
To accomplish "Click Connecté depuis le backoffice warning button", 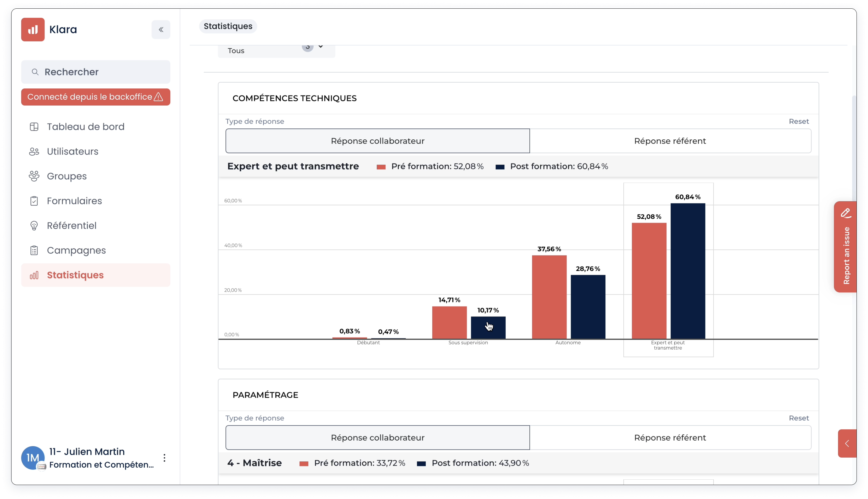I will coord(96,97).
